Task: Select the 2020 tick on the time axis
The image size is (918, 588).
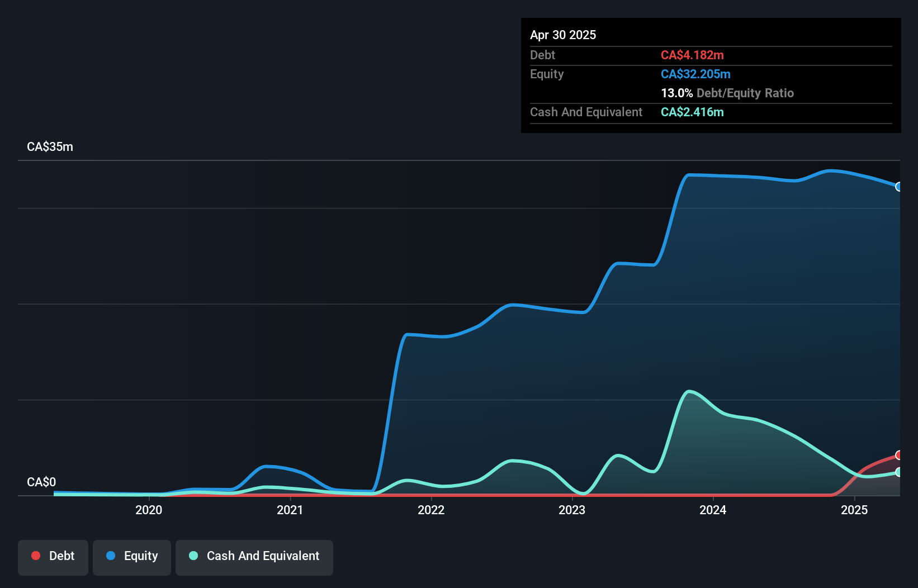Action: coord(149,510)
